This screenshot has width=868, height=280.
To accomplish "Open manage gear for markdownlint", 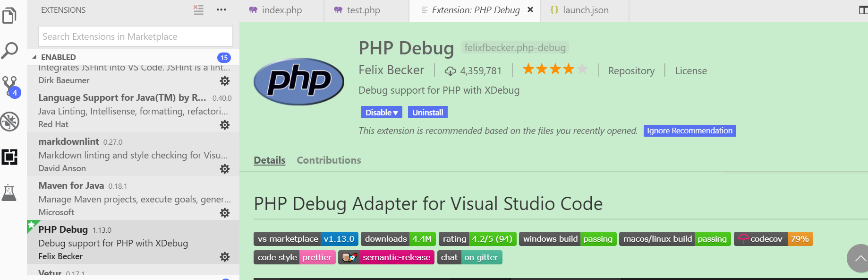I will pos(225,169).
